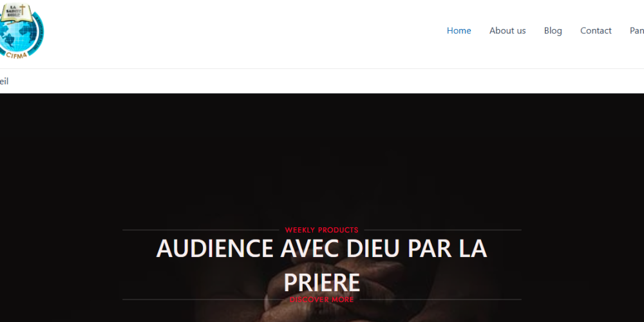Click the CIFMA text under the globe
This screenshot has height=322, width=644.
pos(17,54)
